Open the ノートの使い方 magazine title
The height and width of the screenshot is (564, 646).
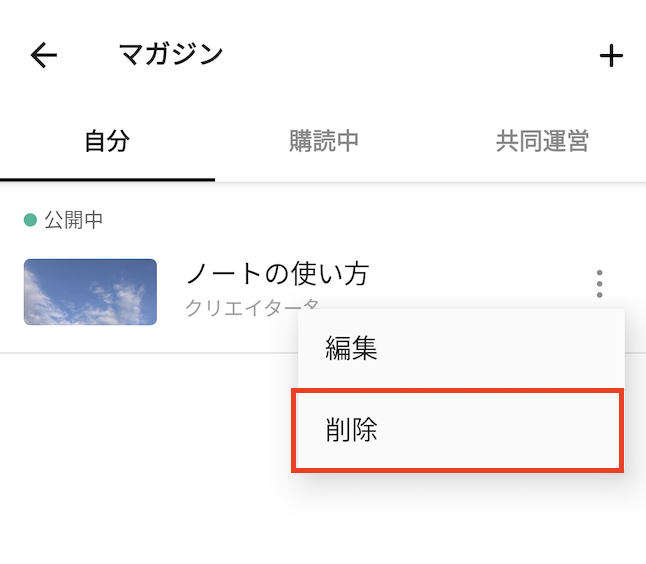coord(278,274)
